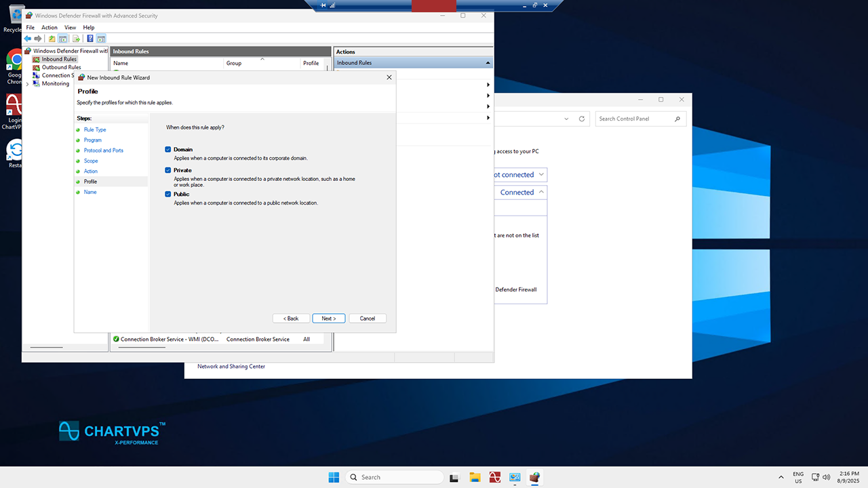Uncheck the Public profile checkbox
This screenshot has height=488, width=868.
point(168,194)
